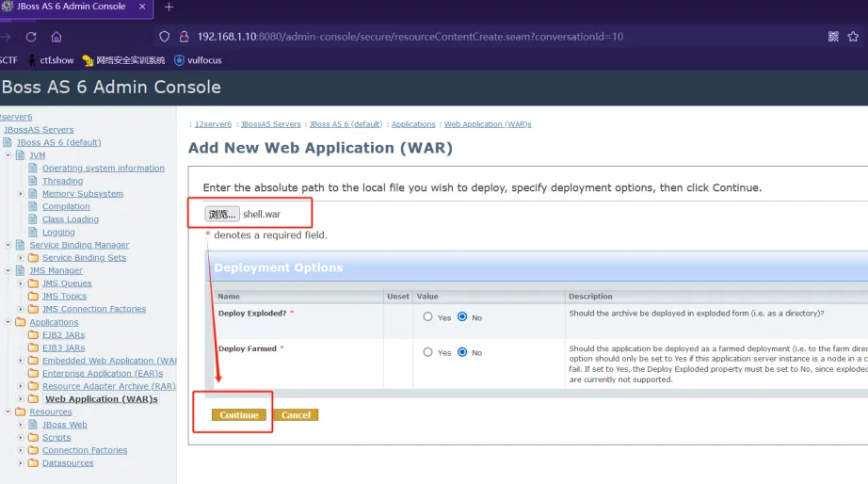Click the file browse button
Screen dimensions: 868x484
(x=222, y=214)
